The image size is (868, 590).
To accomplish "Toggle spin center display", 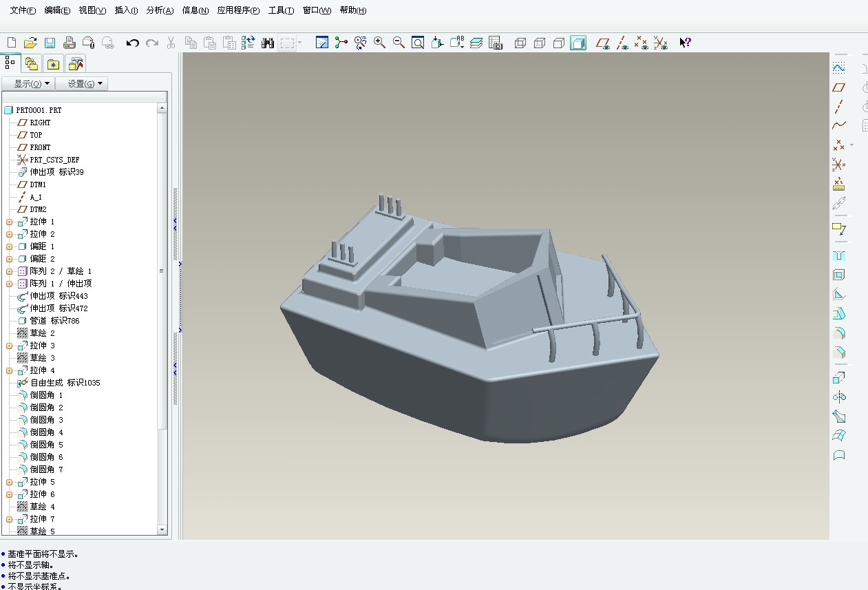I will (341, 43).
